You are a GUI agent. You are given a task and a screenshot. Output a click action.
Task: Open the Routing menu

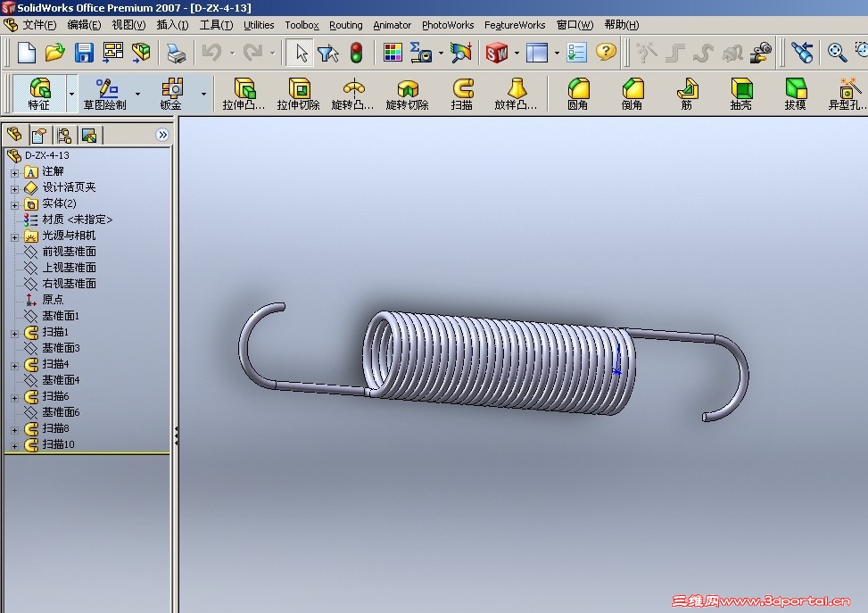346,25
